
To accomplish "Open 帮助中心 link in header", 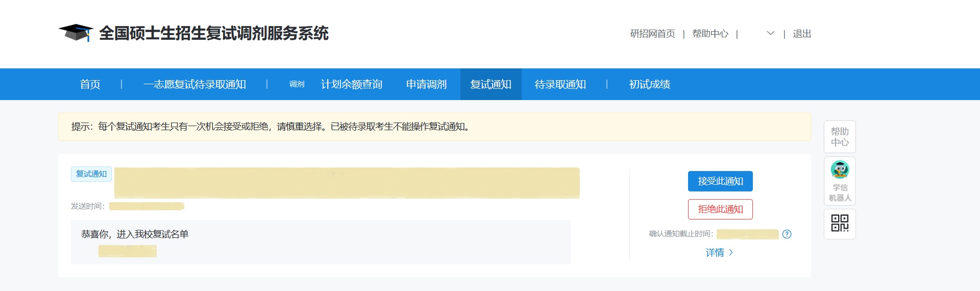I will (710, 34).
